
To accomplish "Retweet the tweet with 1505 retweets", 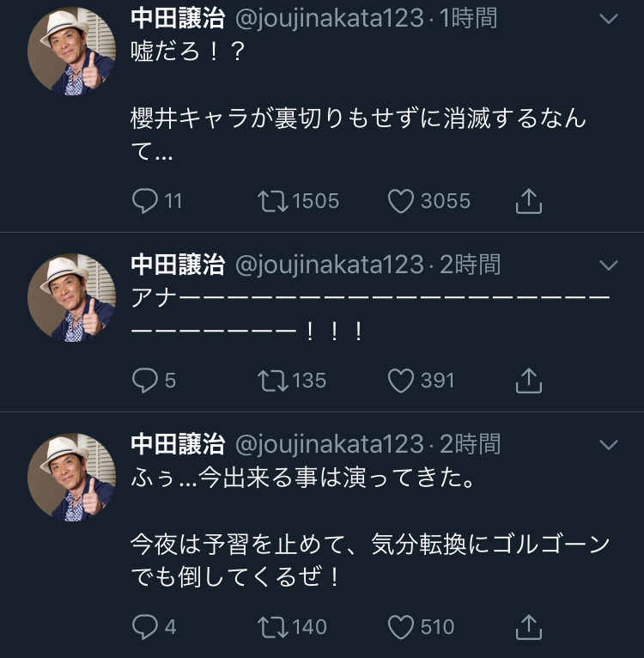I will [x=271, y=201].
